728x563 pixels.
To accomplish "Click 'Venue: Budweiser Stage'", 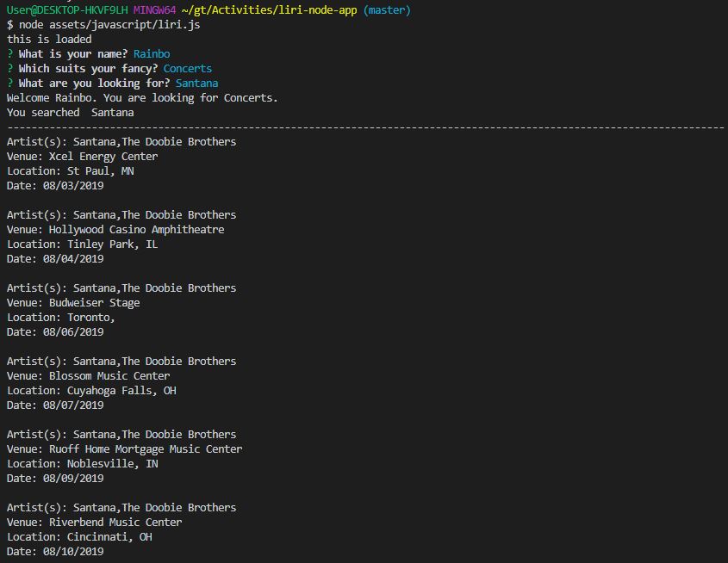I will point(73,303).
